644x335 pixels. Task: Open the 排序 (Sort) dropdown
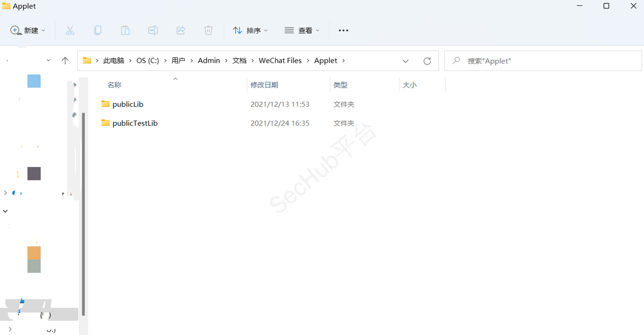pos(250,30)
